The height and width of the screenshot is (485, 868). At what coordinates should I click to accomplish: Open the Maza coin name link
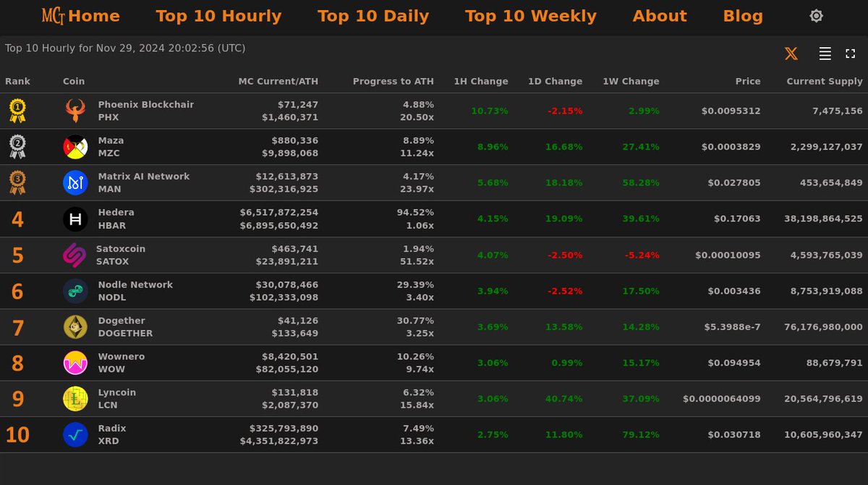[111, 140]
